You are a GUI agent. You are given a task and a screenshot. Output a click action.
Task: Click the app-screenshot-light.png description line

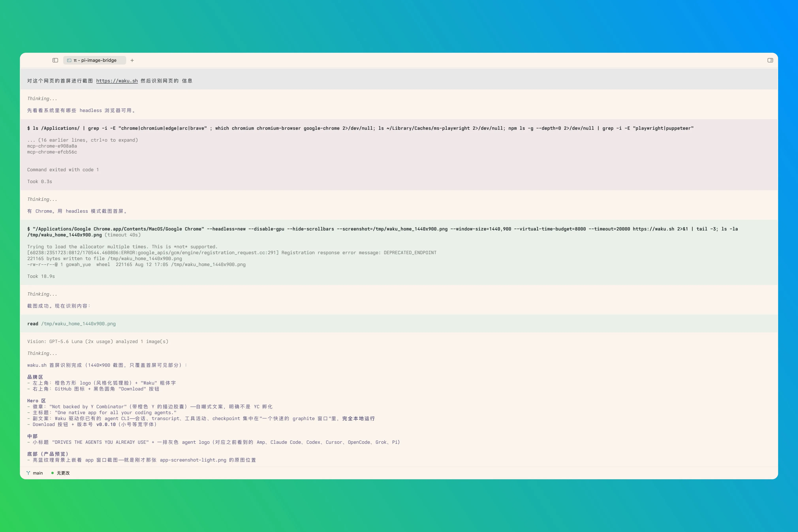coord(141,460)
